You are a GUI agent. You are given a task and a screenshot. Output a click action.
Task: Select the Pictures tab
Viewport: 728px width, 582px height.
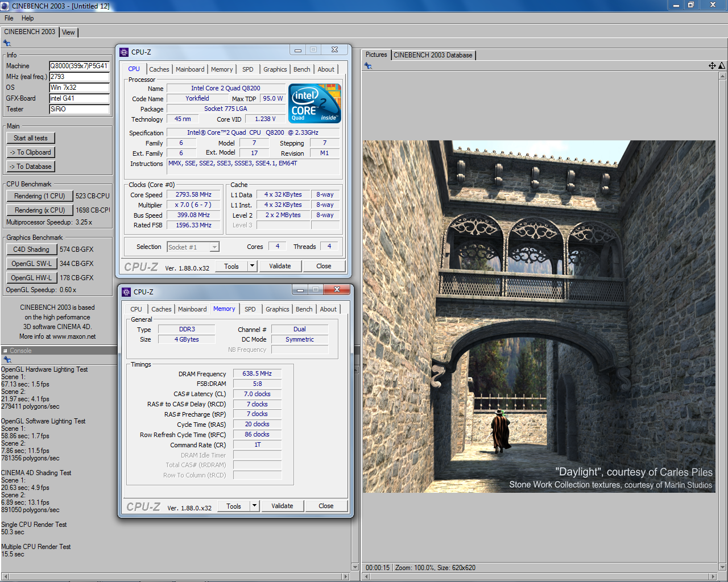pyautogui.click(x=376, y=55)
